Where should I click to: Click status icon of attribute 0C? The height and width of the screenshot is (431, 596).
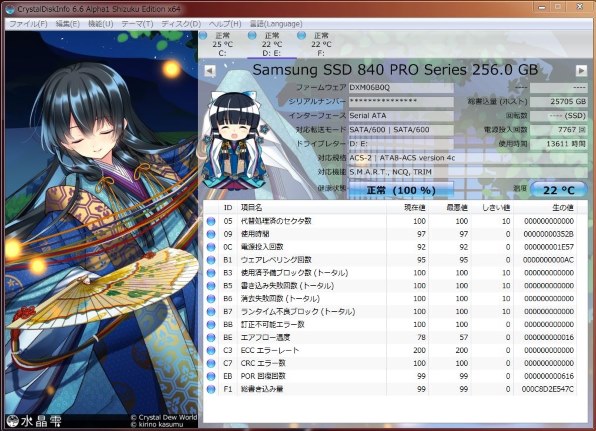[211, 247]
